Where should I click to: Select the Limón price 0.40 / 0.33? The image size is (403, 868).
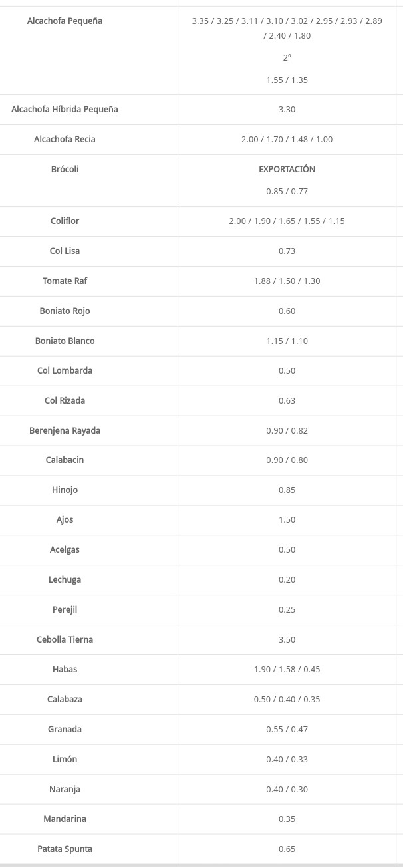pyautogui.click(x=287, y=759)
